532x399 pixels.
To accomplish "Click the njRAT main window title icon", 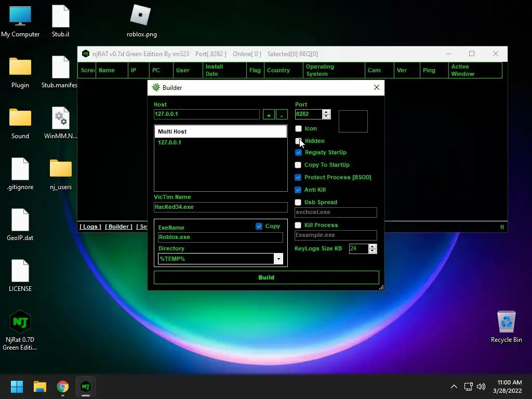I will click(86, 54).
